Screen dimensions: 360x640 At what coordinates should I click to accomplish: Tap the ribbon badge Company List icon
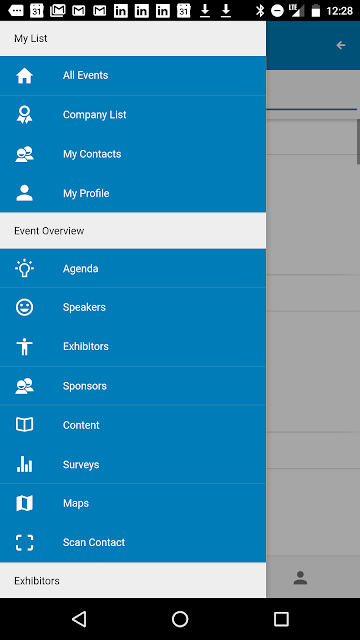[x=24, y=115]
